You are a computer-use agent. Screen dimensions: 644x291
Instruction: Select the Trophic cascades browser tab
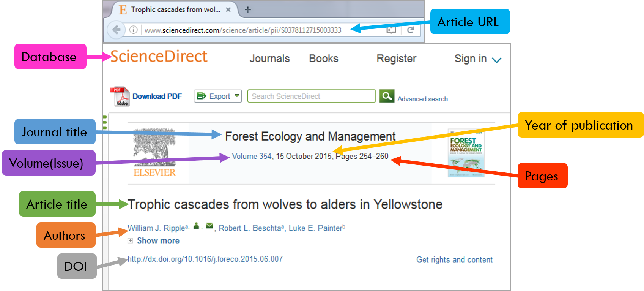pos(175,9)
